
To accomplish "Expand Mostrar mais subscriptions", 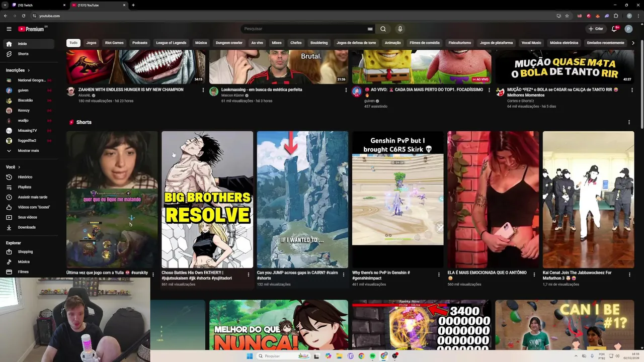I will tap(28, 150).
